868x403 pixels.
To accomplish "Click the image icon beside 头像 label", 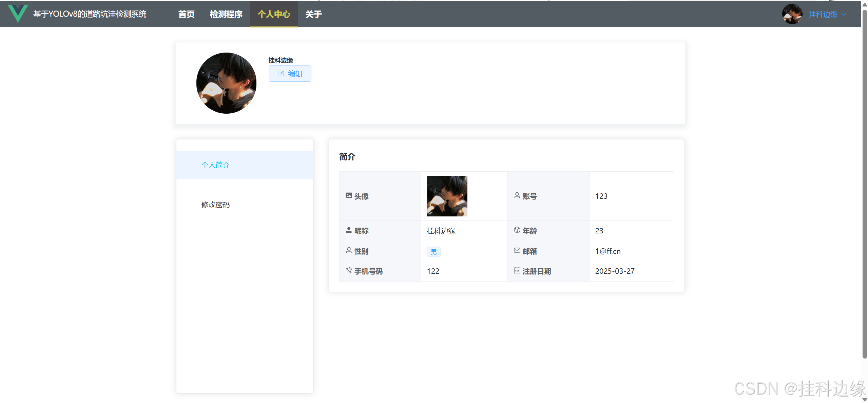I will click(x=349, y=195).
